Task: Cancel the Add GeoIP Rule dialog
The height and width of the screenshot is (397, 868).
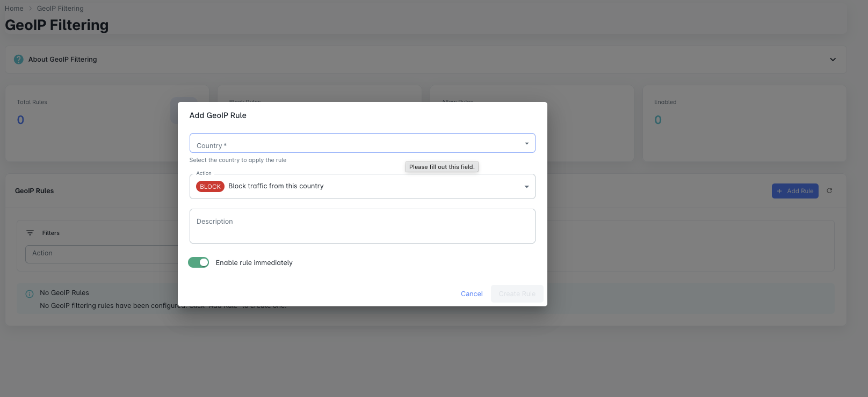Action: point(472,294)
